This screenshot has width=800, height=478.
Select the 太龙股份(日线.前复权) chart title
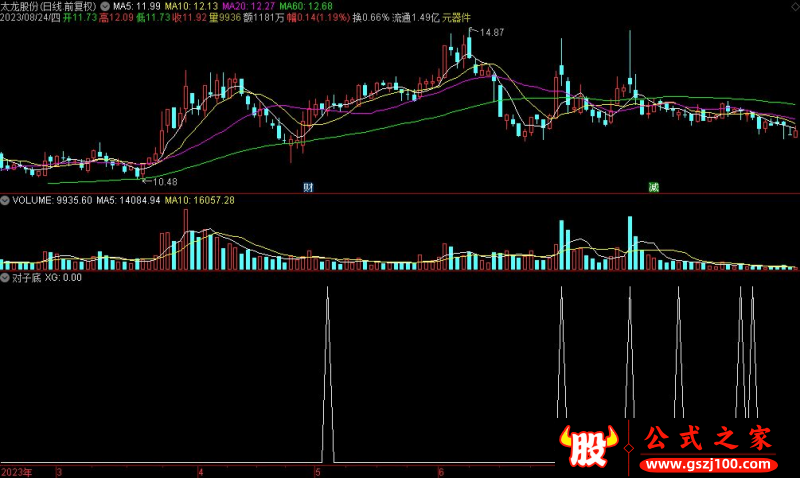(x=48, y=7)
